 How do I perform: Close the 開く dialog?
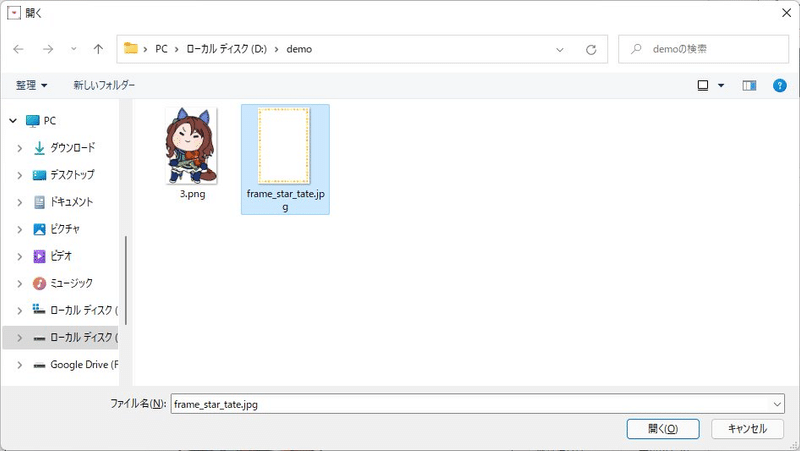click(786, 13)
